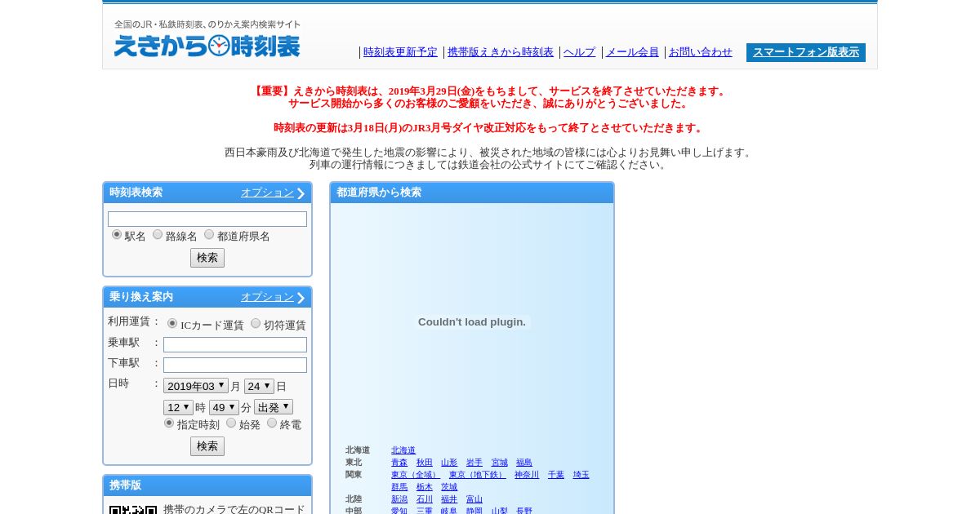Open the 福島 prefecture link

tap(524, 463)
